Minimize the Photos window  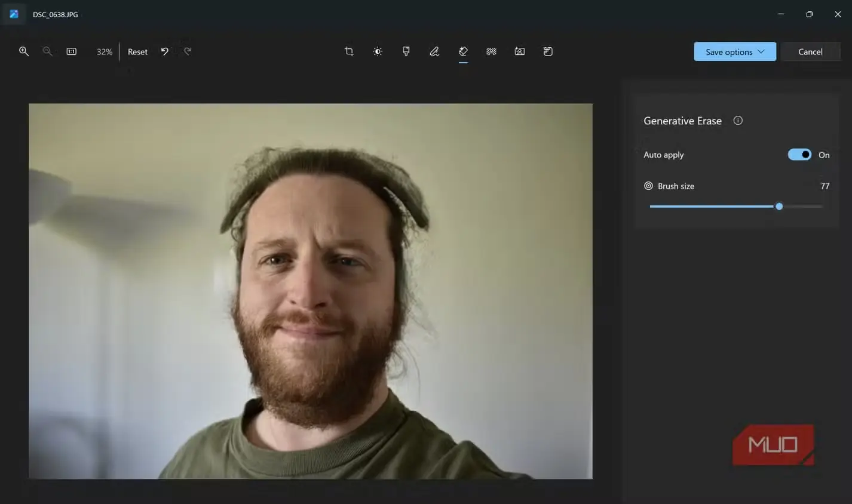coord(781,14)
